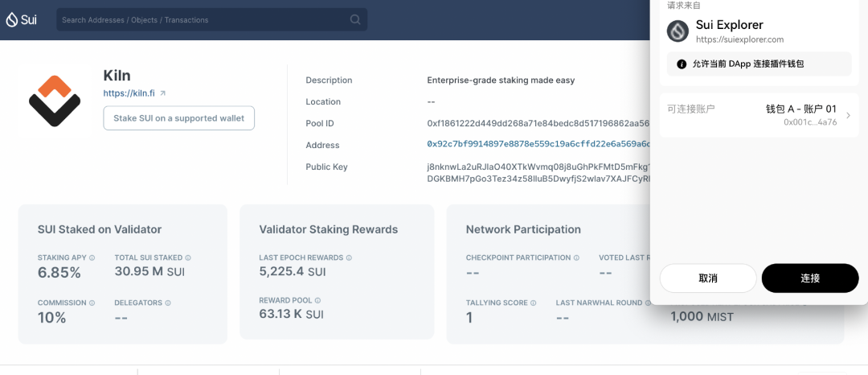The image size is (868, 375).
Task: Click the 1,000 MIST value
Action: point(702,317)
